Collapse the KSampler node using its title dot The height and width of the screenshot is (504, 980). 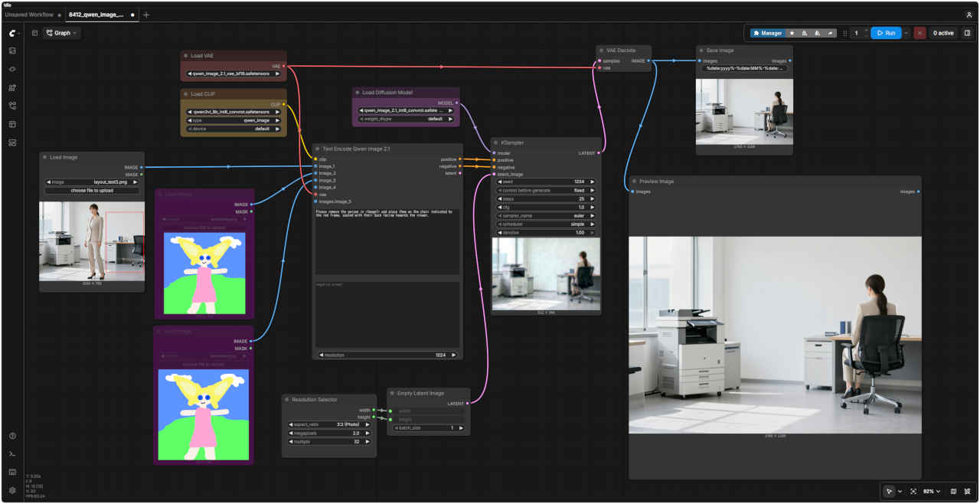click(496, 142)
